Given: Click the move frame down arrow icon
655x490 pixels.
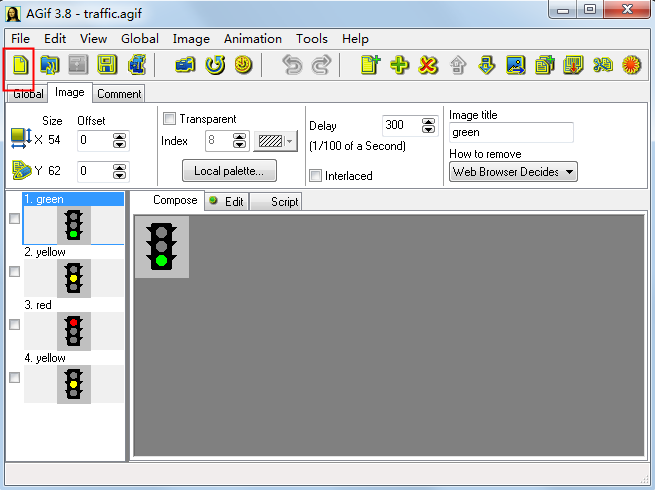Looking at the screenshot, I should [486, 65].
